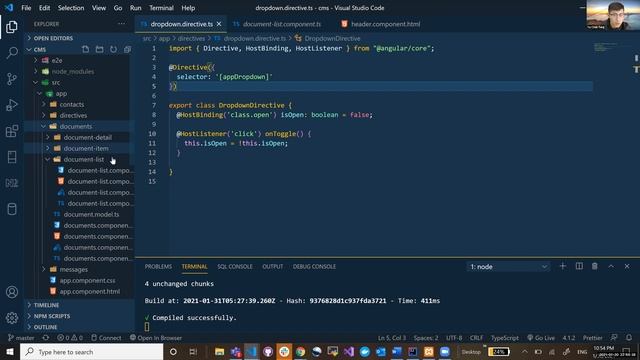Open app.component.html in the Explorer

tap(90, 291)
